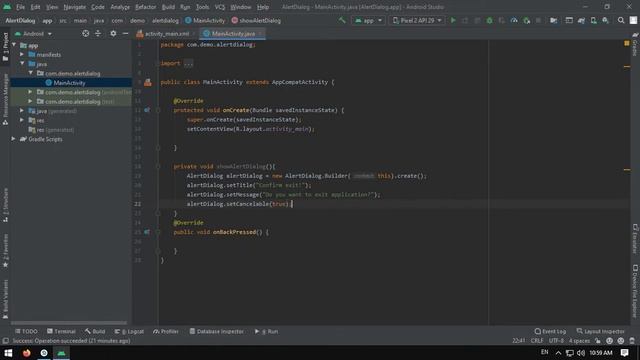640x360 pixels.
Task: Click the Android Studio icon in taskbar
Action: pyautogui.click(x=61, y=353)
